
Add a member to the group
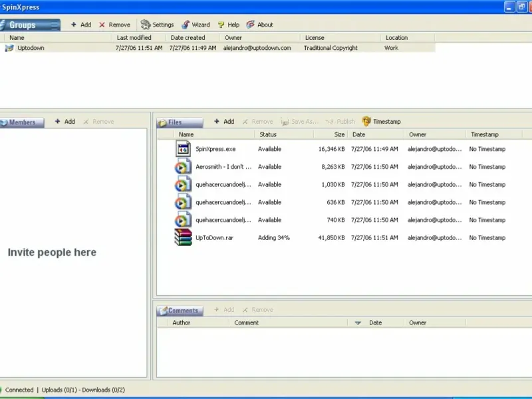point(65,122)
